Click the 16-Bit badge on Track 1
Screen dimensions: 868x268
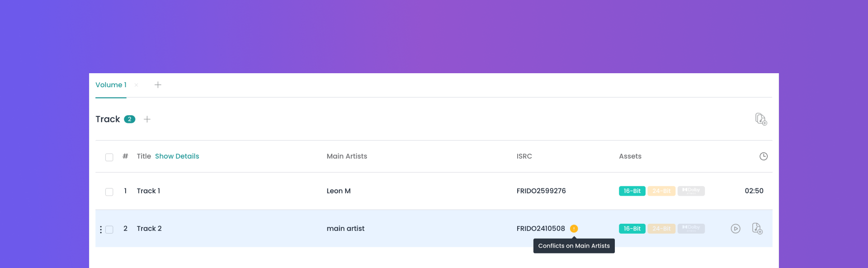(x=632, y=191)
